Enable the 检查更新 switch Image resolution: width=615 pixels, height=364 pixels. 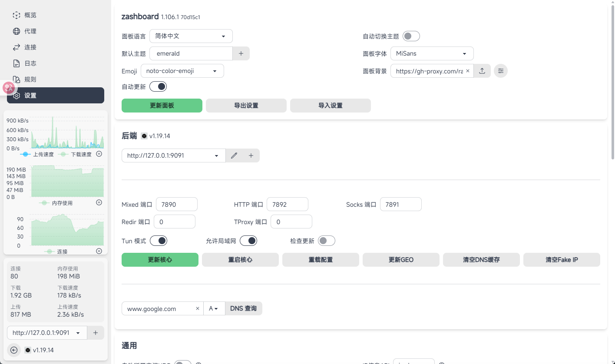pyautogui.click(x=326, y=241)
